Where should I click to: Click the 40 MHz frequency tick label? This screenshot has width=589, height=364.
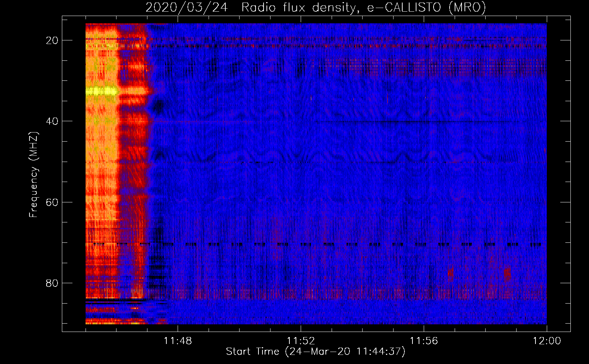click(52, 121)
